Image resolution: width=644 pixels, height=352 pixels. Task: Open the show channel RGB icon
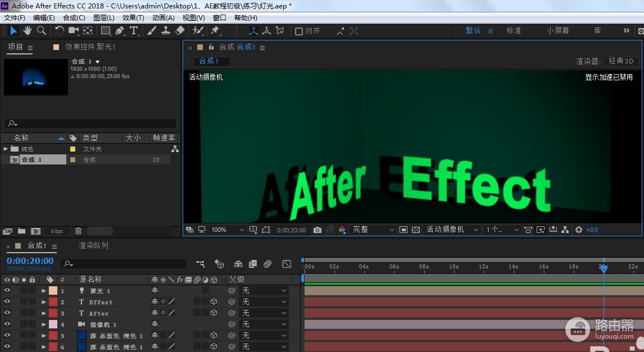[342, 230]
